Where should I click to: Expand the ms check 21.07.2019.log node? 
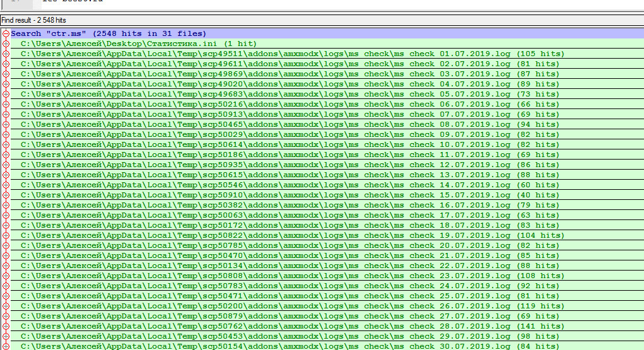click(6, 256)
